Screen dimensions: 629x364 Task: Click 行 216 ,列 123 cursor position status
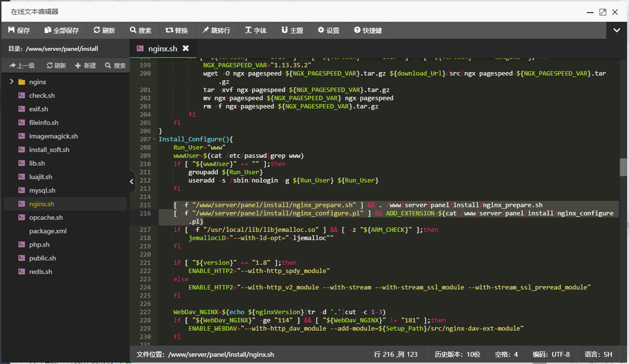pyautogui.click(x=396, y=354)
